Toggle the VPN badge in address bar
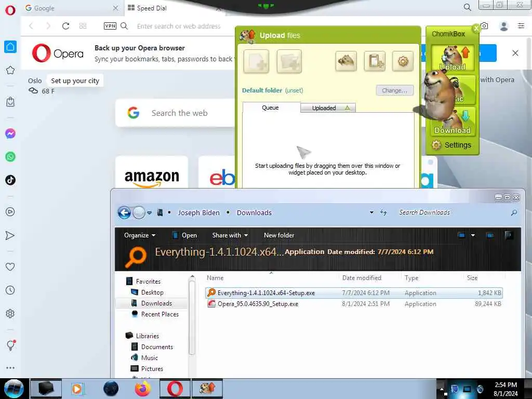Screen dimensions: 532x399 tap(110, 26)
